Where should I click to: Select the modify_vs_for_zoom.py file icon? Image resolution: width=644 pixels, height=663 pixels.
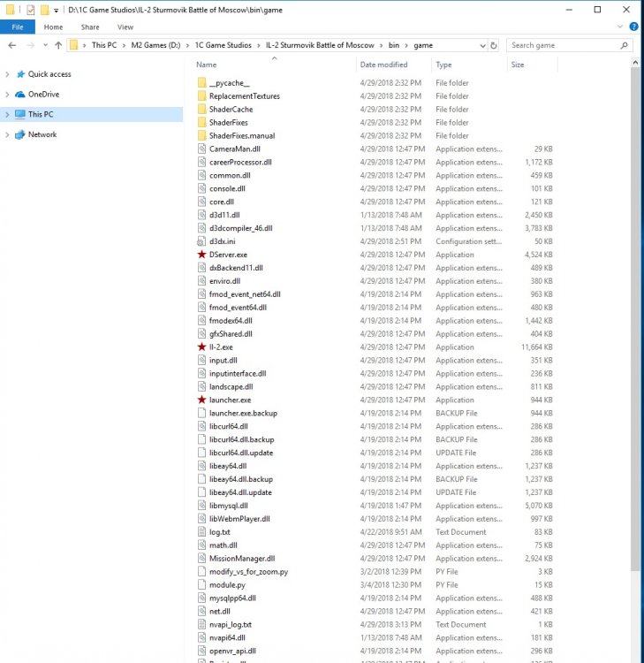pyautogui.click(x=202, y=571)
